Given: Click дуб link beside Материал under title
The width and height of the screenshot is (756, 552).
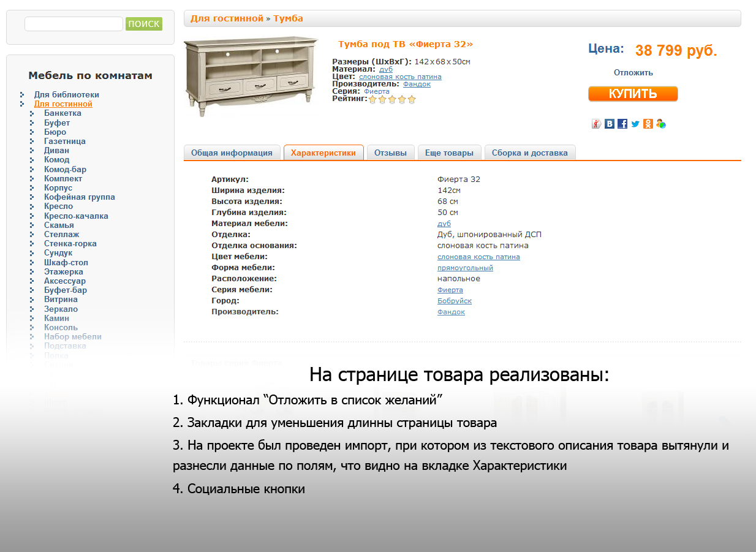Looking at the screenshot, I should pos(386,69).
